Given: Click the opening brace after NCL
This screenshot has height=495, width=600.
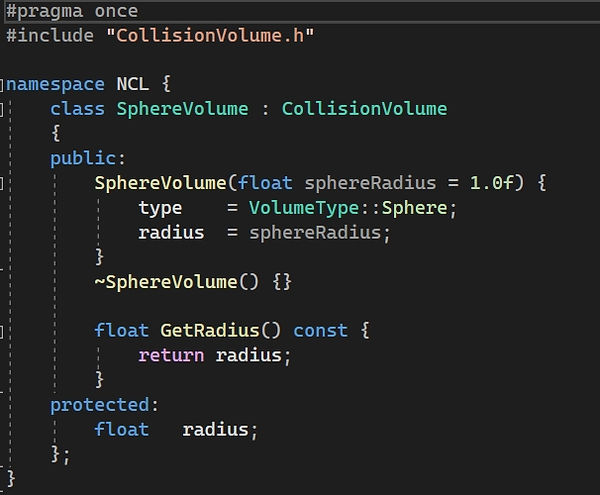Looking at the screenshot, I should click(166, 84).
